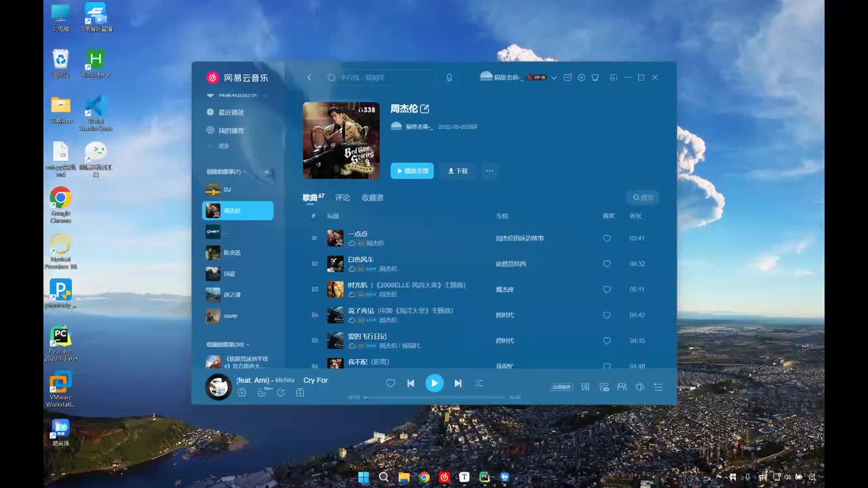The width and height of the screenshot is (868, 488).
Task: Go back with the navigation arrow
Action: click(309, 78)
